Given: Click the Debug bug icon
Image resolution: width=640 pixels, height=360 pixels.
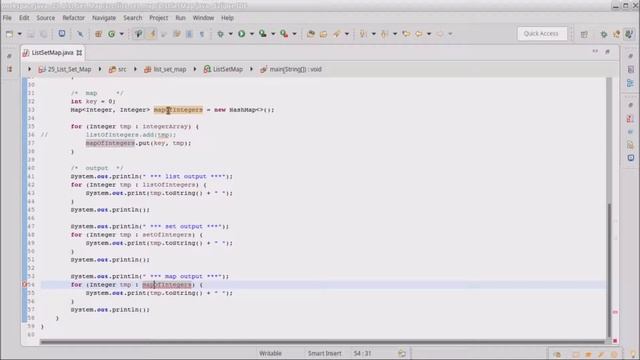Looking at the screenshot, I should 220,34.
